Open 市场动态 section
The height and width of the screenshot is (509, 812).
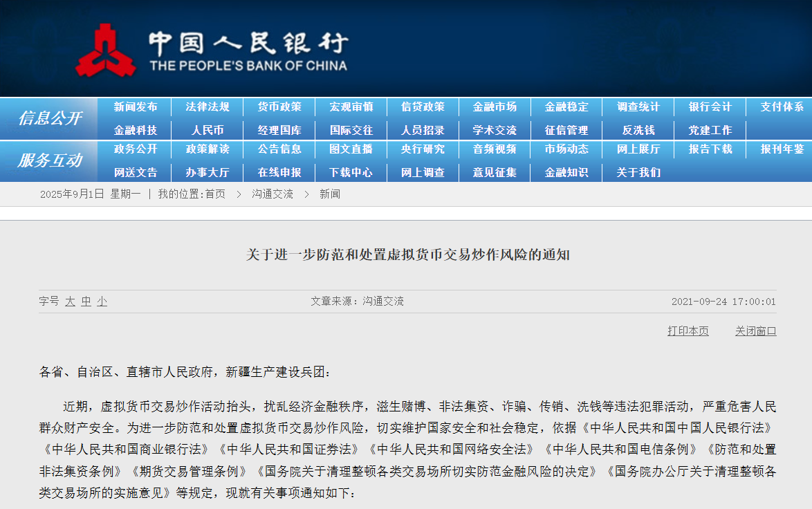(x=566, y=149)
